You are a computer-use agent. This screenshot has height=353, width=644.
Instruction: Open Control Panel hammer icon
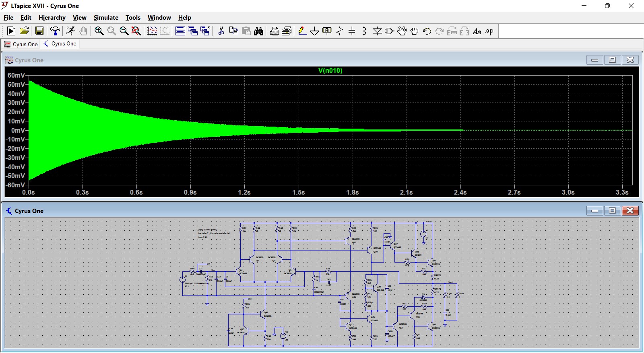(55, 31)
